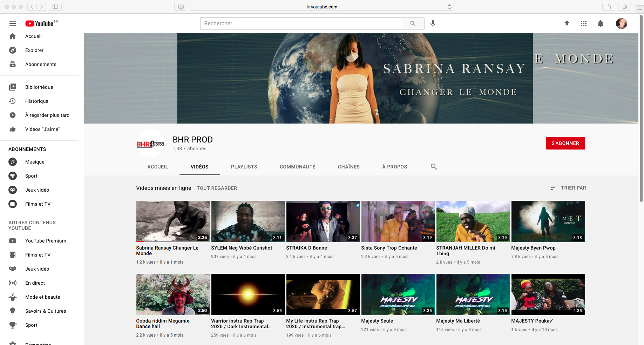Open Sabrina Ransay Changer Le Monde title

click(167, 251)
